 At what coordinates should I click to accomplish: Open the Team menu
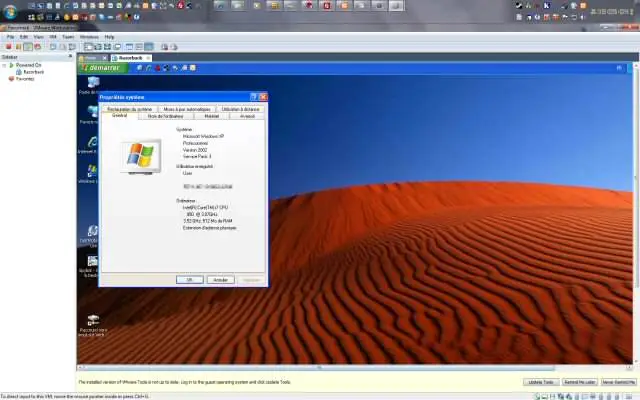pyautogui.click(x=68, y=37)
